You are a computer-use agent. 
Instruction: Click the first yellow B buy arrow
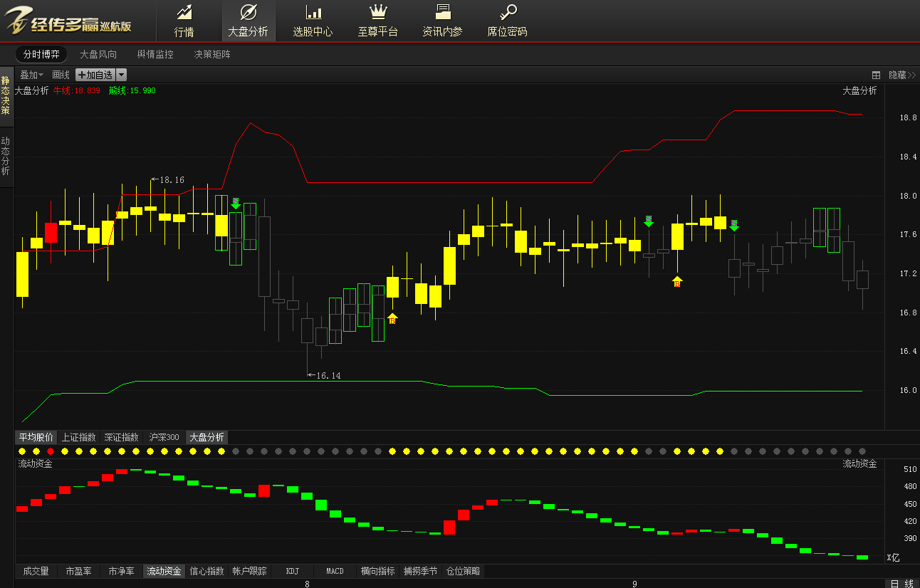point(392,319)
